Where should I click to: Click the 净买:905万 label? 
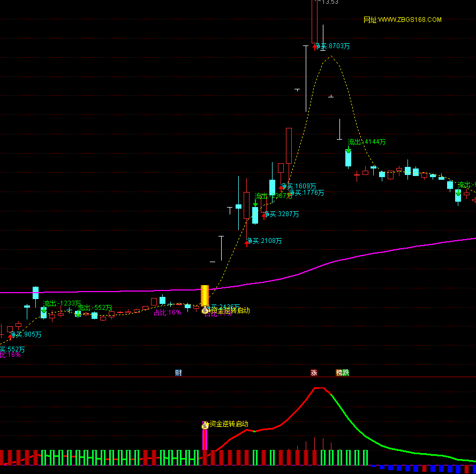tap(25, 335)
